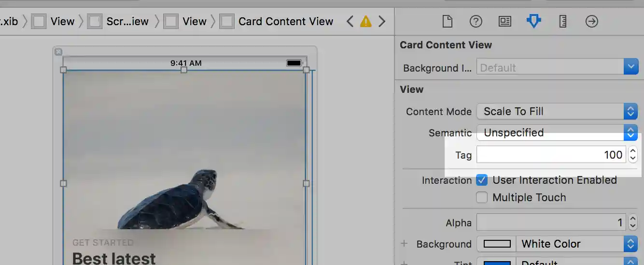644x265 pixels.
Task: Open the File inspector tab
Action: (x=448, y=21)
